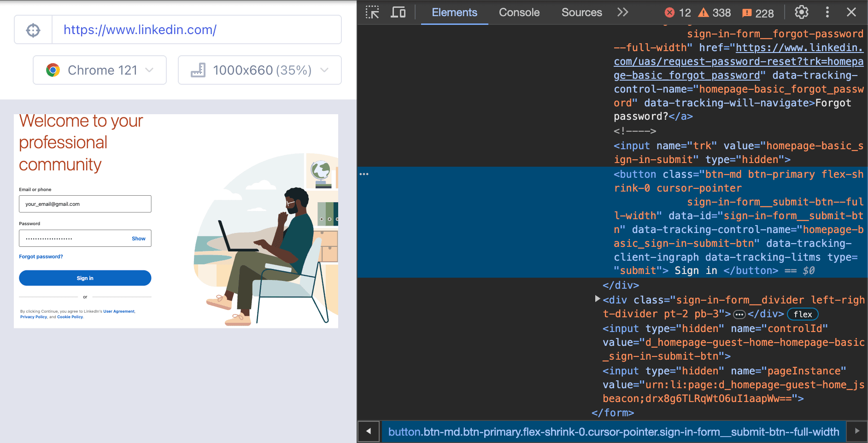Screen dimensions: 868x443
Task: Select the closing </form> tag line
Action: (613, 413)
